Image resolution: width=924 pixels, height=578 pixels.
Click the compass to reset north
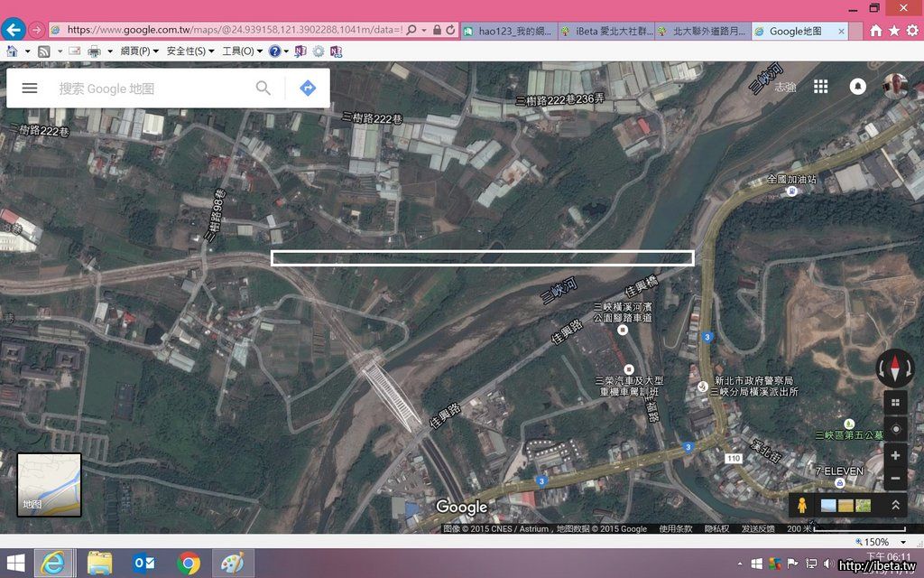(895, 368)
